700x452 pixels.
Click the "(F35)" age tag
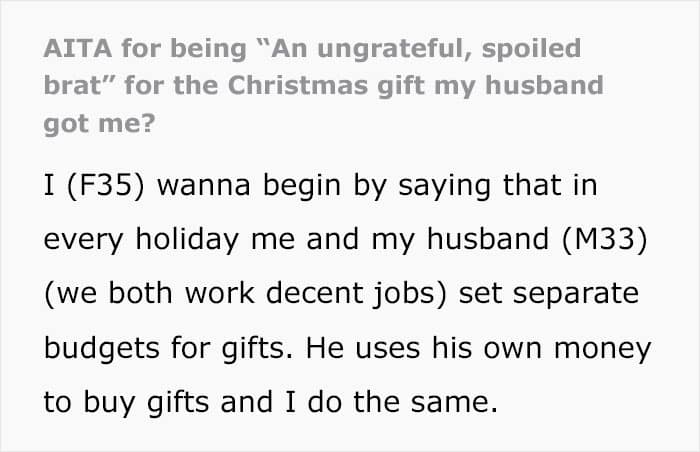click(106, 185)
